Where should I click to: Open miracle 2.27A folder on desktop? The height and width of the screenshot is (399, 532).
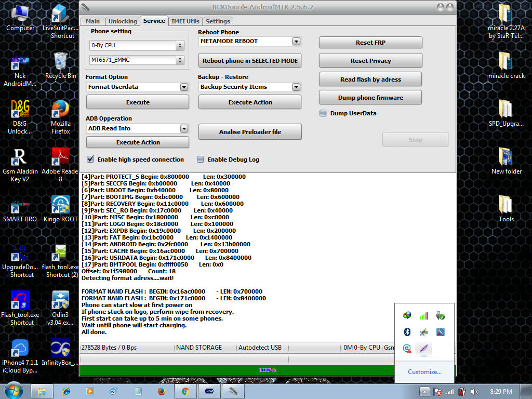tap(506, 21)
